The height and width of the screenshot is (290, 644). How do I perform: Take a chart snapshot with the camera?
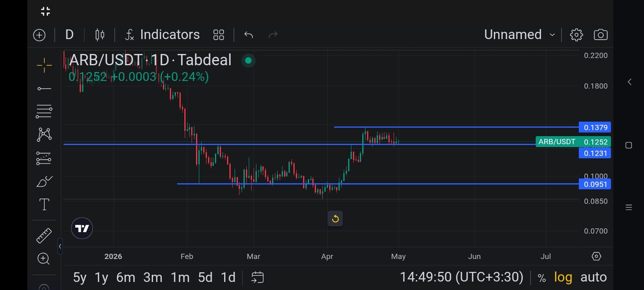pyautogui.click(x=601, y=35)
